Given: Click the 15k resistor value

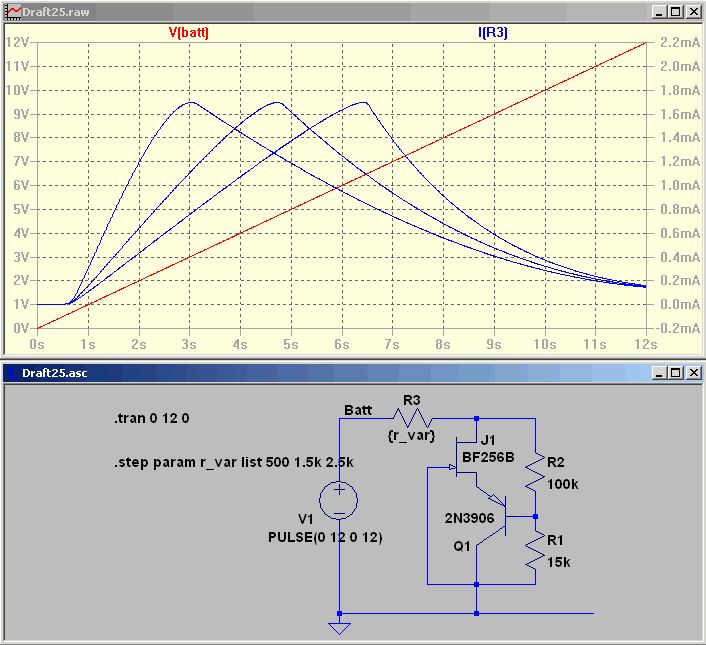Looking at the screenshot, I should (x=559, y=563).
